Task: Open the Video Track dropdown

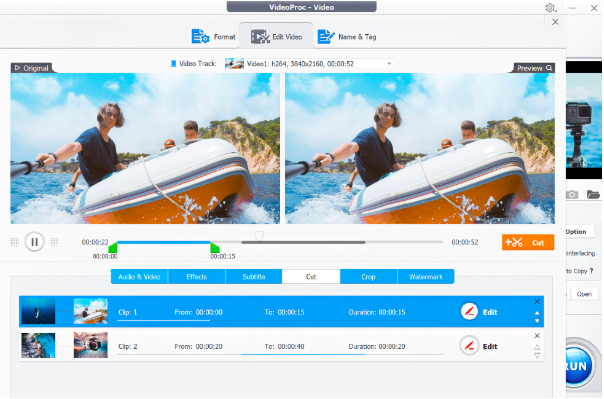Action: point(309,64)
